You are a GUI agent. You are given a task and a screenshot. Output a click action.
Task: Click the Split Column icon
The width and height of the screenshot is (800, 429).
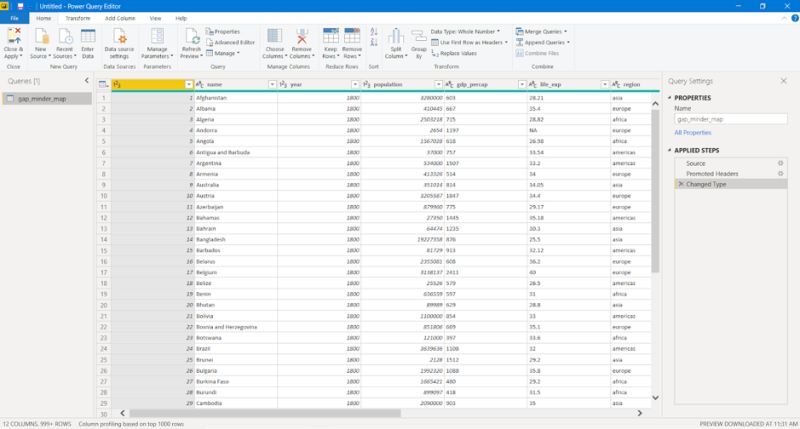396,36
